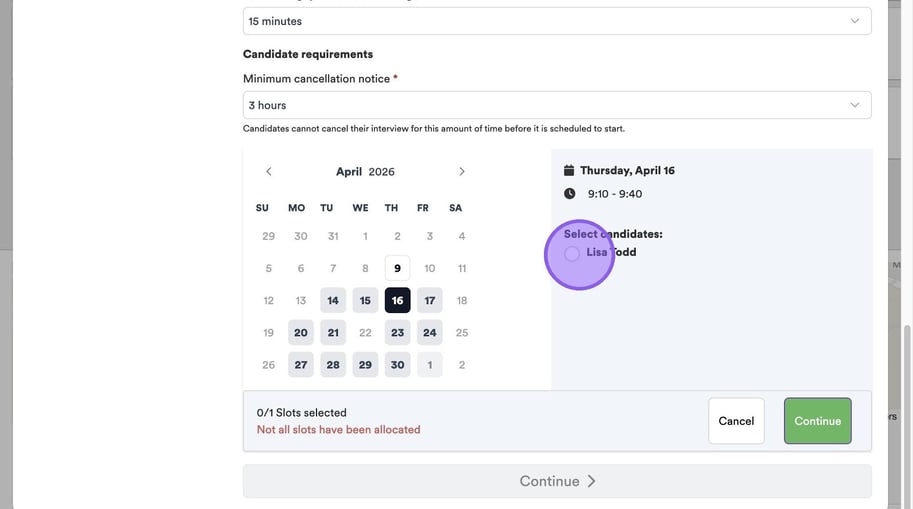Pick April 23 on the calendar
913x509 pixels.
tap(398, 333)
